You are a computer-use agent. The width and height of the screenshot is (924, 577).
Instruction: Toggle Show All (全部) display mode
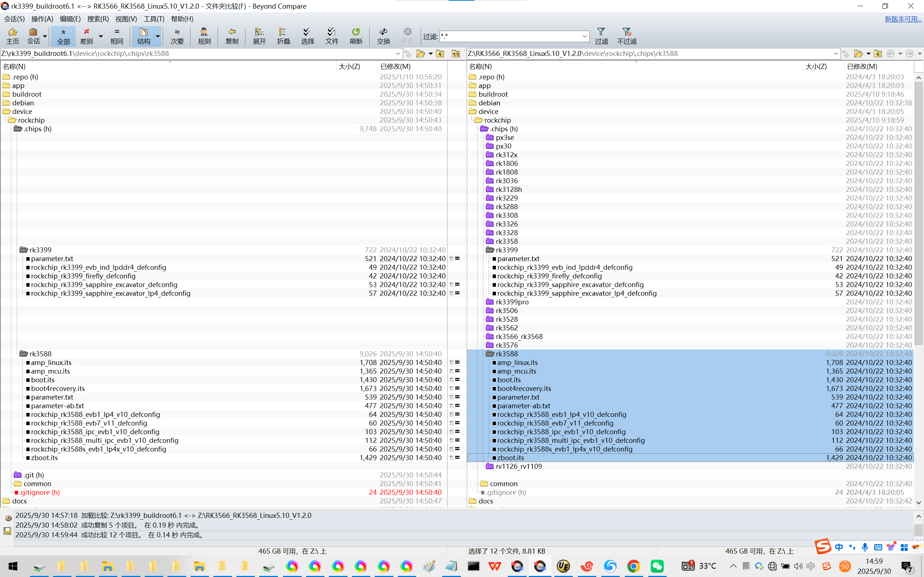tap(64, 36)
